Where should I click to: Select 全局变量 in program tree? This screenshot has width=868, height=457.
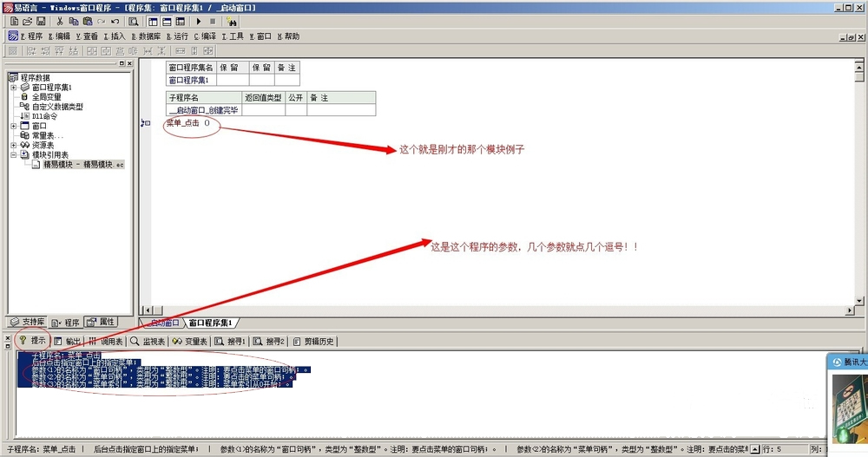tap(46, 97)
